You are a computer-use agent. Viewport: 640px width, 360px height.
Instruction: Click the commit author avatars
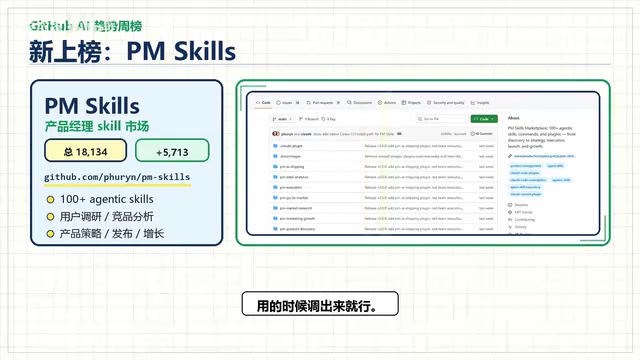click(x=276, y=133)
